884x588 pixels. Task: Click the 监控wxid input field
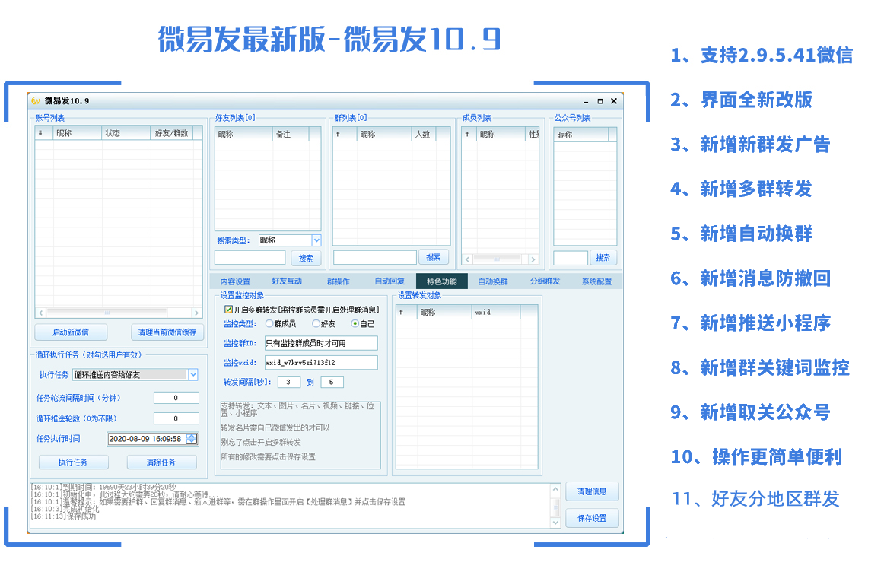click(320, 363)
